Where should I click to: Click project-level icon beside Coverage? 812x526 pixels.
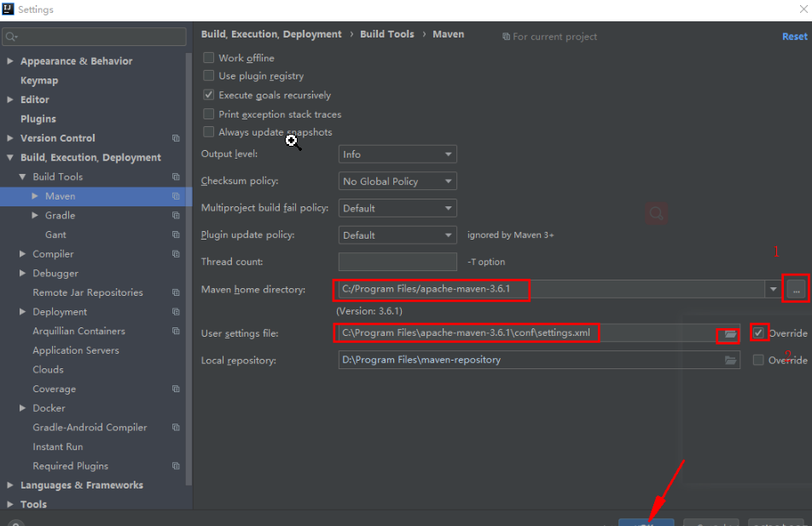(176, 389)
